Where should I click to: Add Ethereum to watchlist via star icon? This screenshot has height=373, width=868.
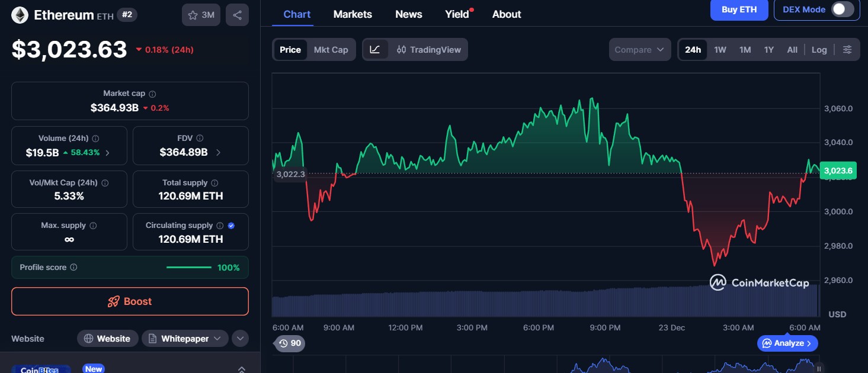point(193,15)
